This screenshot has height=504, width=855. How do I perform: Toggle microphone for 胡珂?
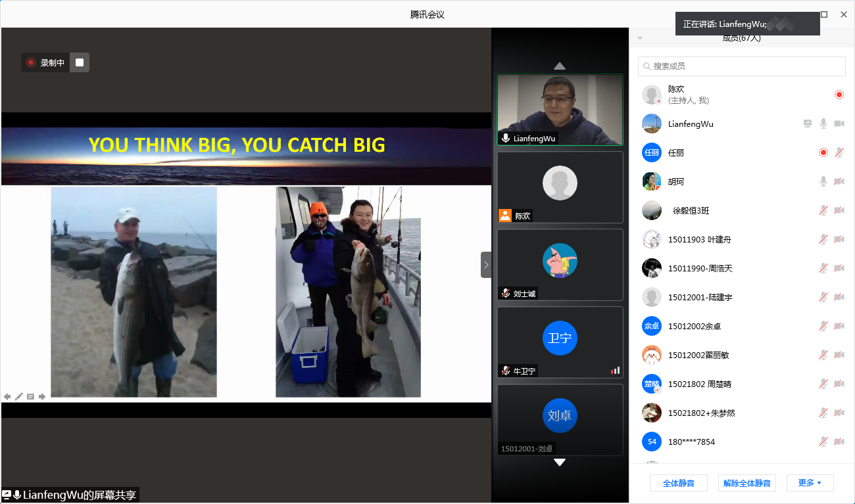pos(823,181)
